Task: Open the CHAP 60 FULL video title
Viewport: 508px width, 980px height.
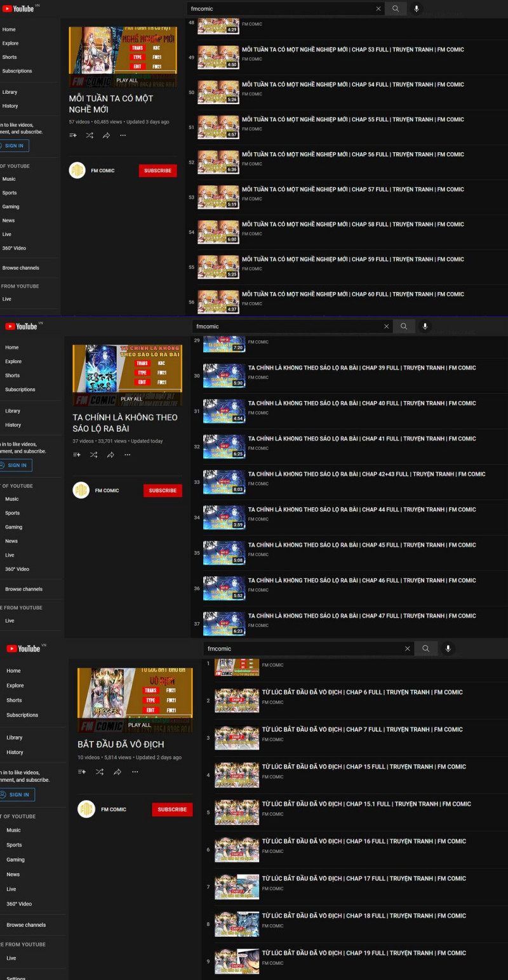Action: click(x=352, y=295)
